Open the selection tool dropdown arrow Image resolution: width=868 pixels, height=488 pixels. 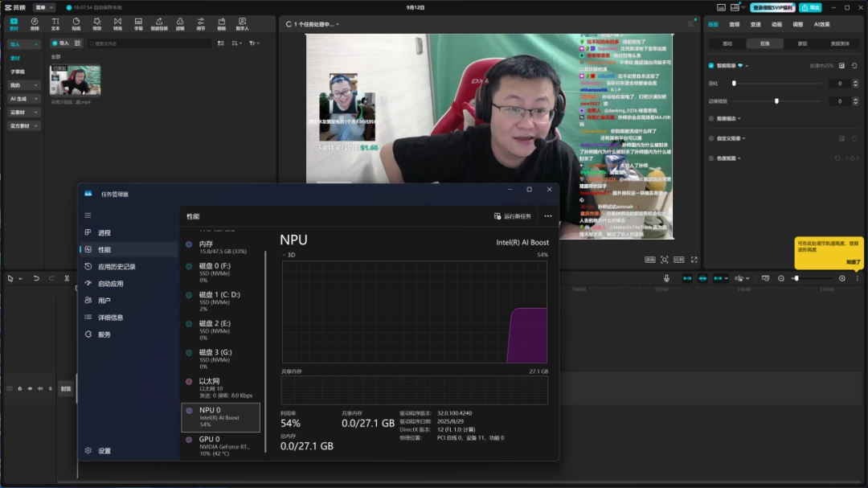pos(20,279)
